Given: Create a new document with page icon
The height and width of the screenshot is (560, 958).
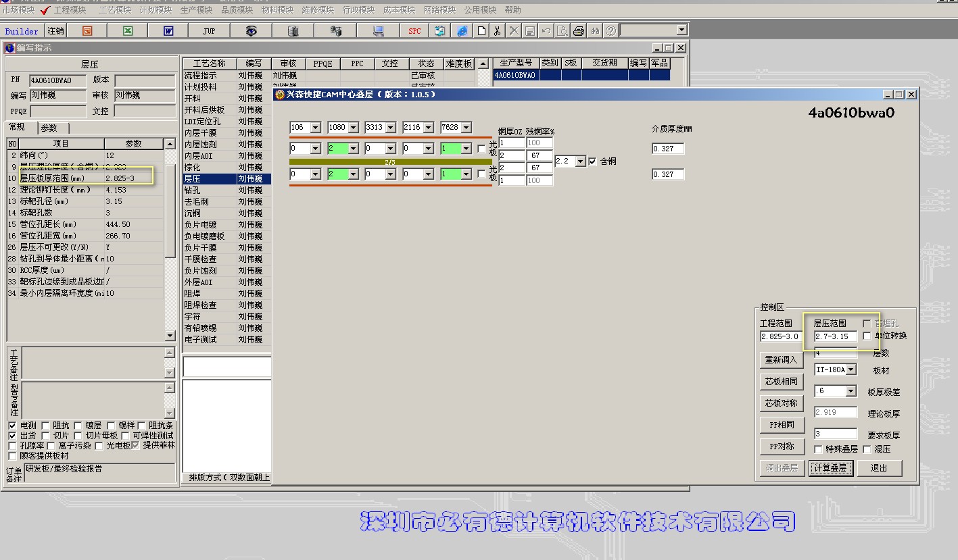Looking at the screenshot, I should click(481, 31).
